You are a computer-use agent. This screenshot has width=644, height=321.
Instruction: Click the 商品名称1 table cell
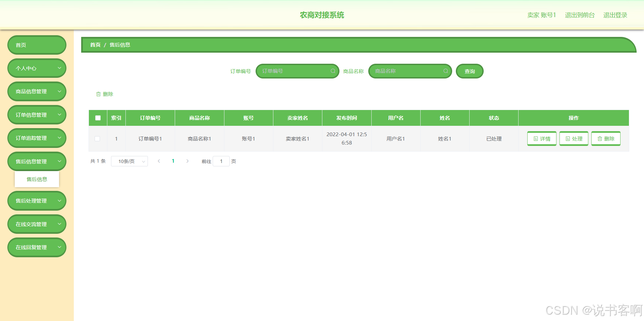200,139
